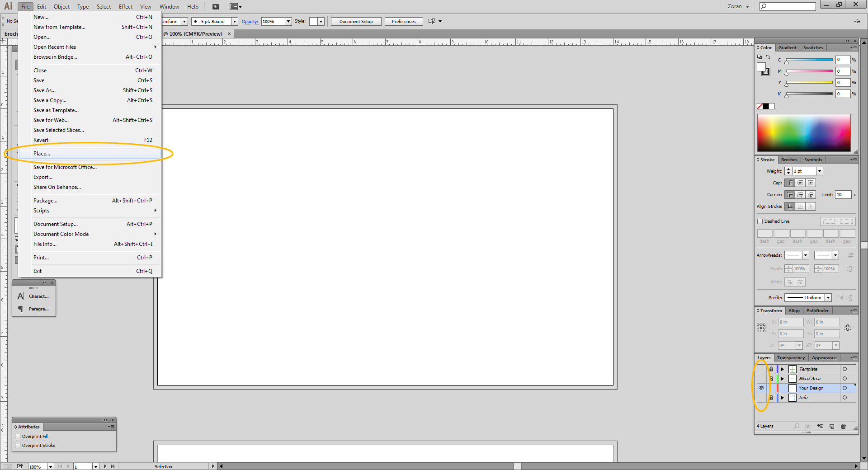Open the stroke Weight dropdown

click(x=820, y=171)
